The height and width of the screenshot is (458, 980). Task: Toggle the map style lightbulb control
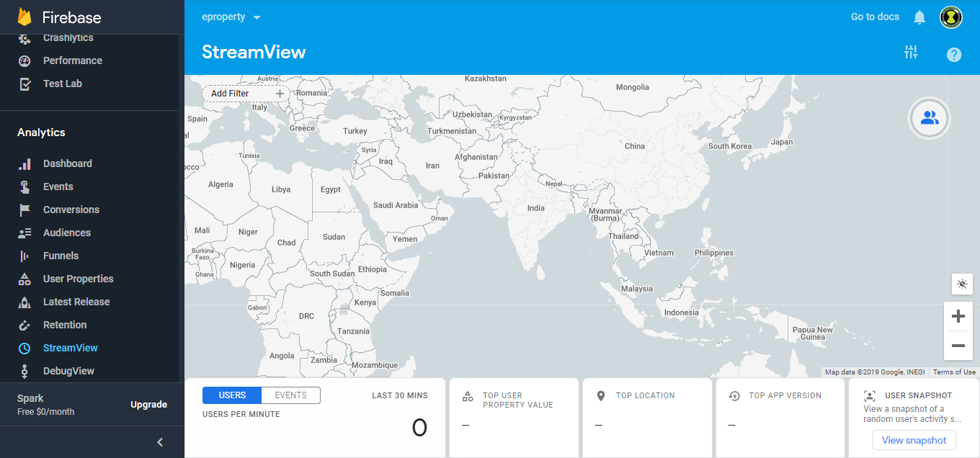(x=961, y=284)
